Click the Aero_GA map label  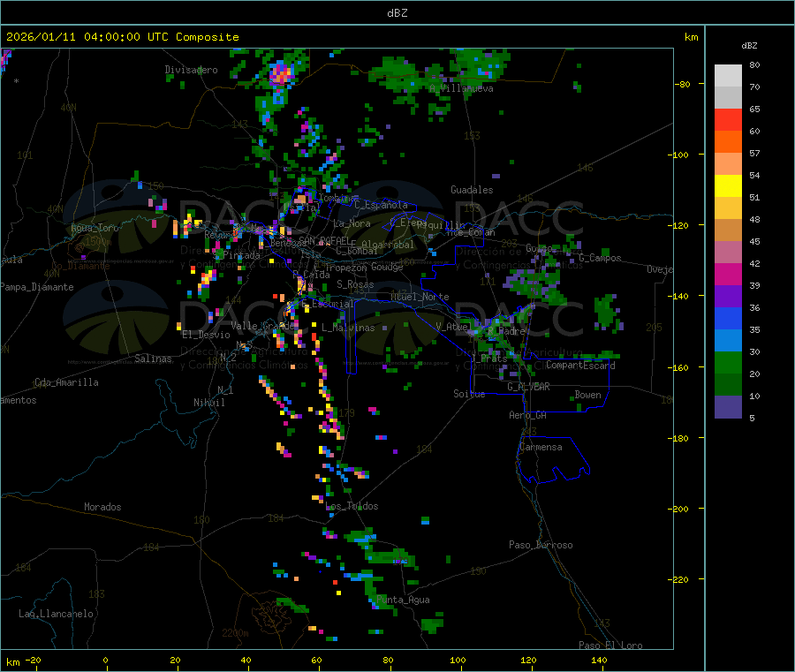[528, 415]
